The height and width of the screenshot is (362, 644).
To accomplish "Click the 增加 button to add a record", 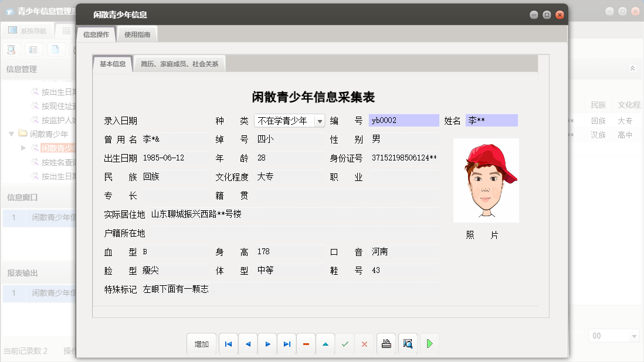I will (201, 344).
